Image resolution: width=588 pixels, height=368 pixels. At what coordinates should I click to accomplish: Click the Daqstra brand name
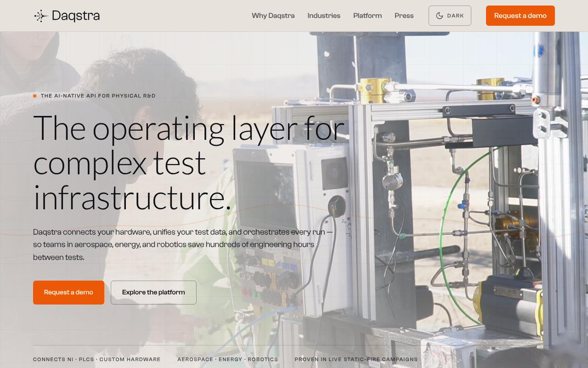(76, 16)
